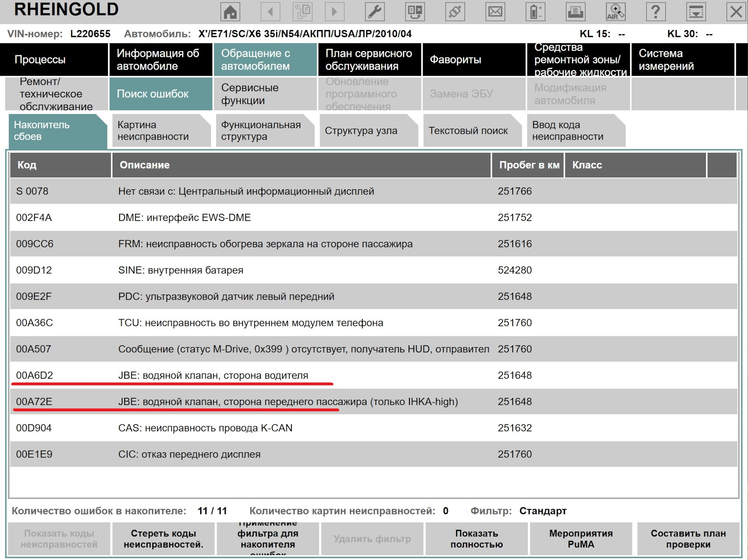Click the connection plug icon
Screen dimensions: 748x560
coord(455,12)
